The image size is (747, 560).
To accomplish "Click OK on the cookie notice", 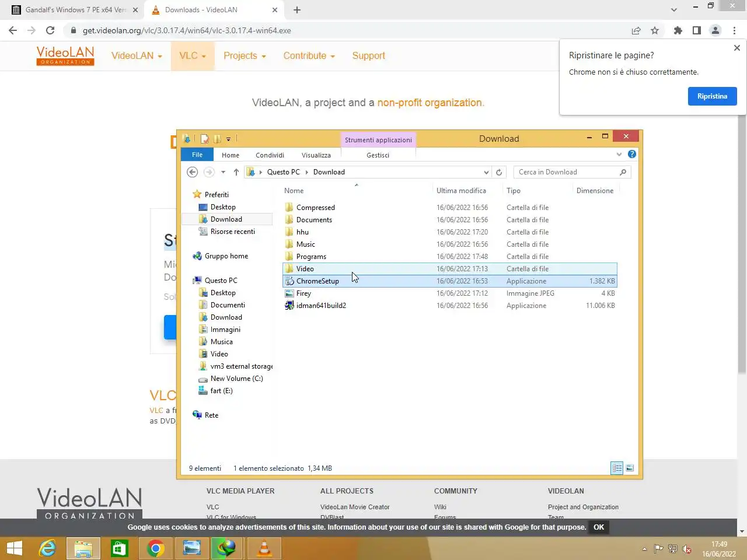I will [599, 527].
